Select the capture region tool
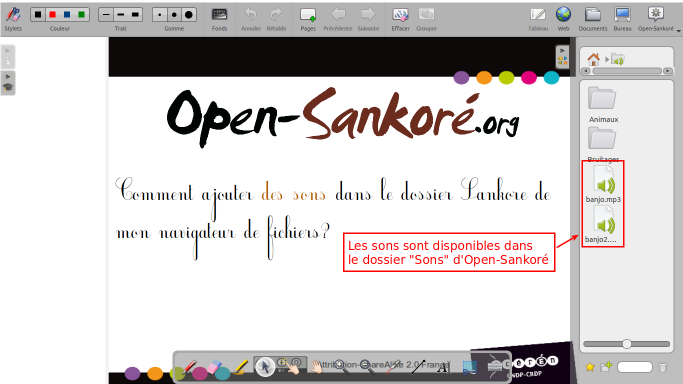Viewport: 683px width, 384px height. pyautogui.click(x=469, y=367)
